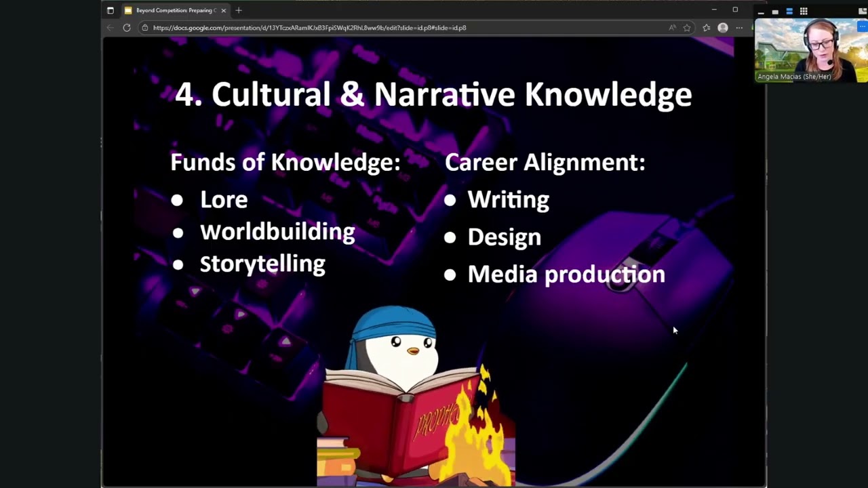868x488 pixels.
Task: Click the Lore bullet
Action: [224, 199]
